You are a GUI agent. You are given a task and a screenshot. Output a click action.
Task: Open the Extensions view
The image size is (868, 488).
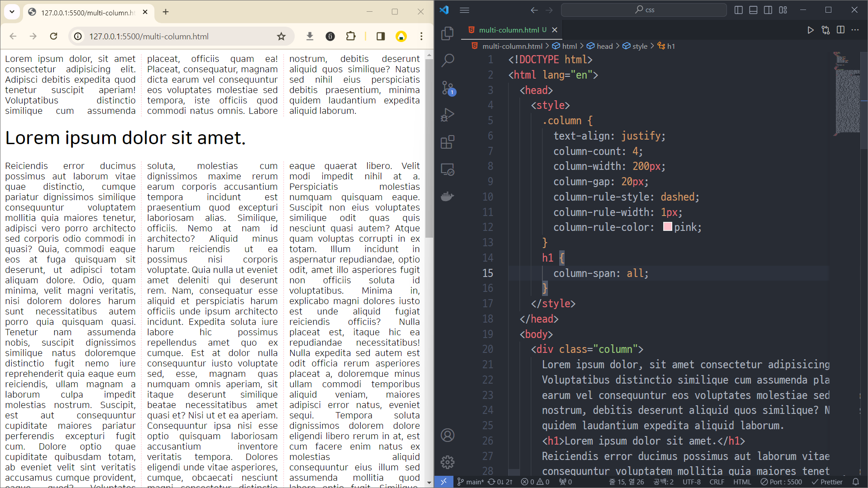coord(447,142)
